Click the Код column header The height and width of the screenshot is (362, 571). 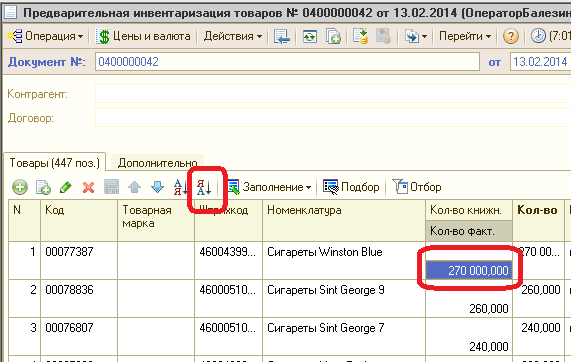tap(79, 220)
